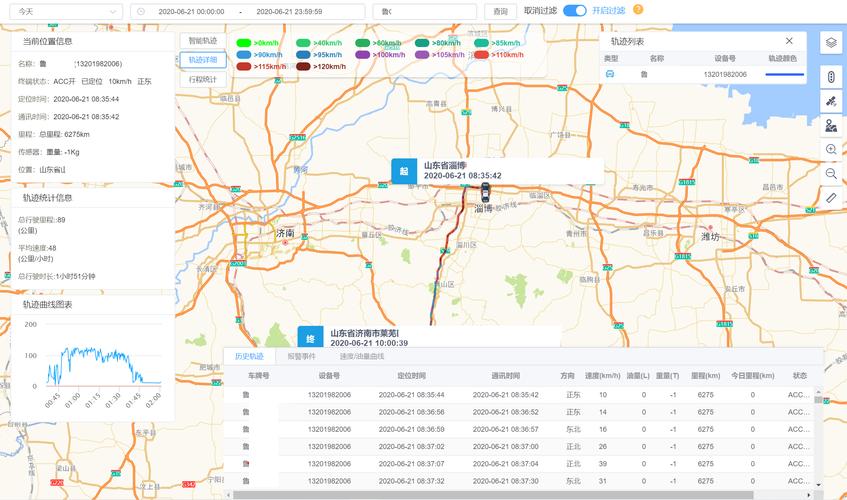Click the table's horizontal scrollbar
Image resolution: width=847 pixels, height=500 pixels.
[493, 495]
